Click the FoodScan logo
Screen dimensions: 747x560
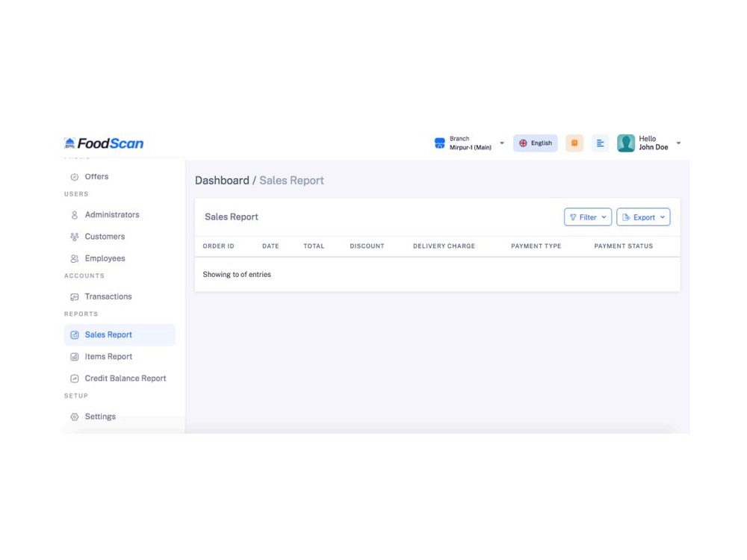tap(104, 143)
